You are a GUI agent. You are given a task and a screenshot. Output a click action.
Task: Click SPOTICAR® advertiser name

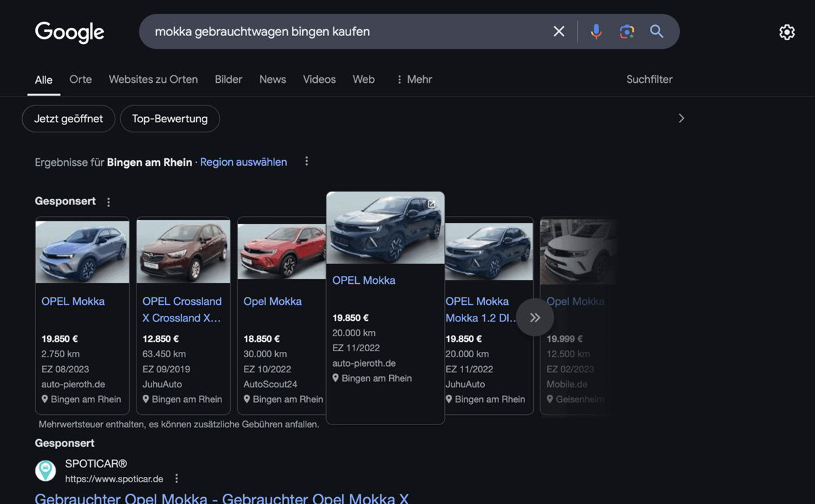(96, 464)
